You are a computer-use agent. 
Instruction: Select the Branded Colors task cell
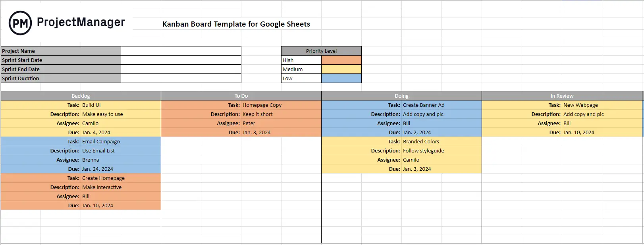tap(442, 141)
